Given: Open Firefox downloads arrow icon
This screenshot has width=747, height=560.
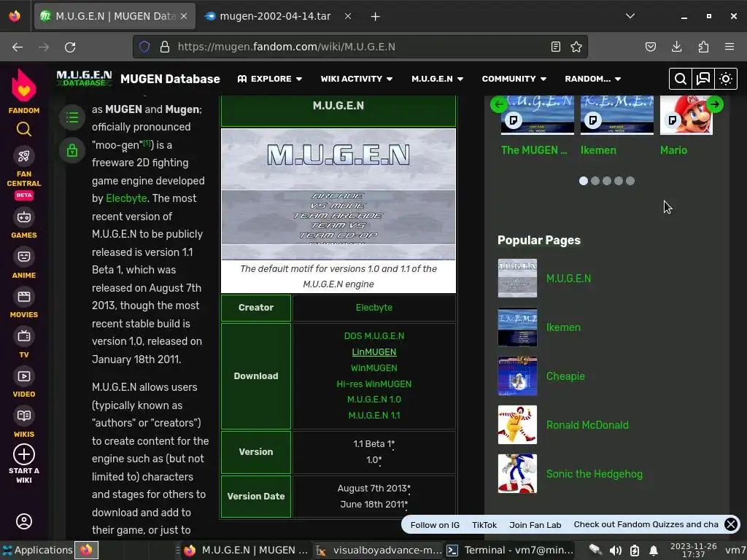Looking at the screenshot, I should point(676,47).
